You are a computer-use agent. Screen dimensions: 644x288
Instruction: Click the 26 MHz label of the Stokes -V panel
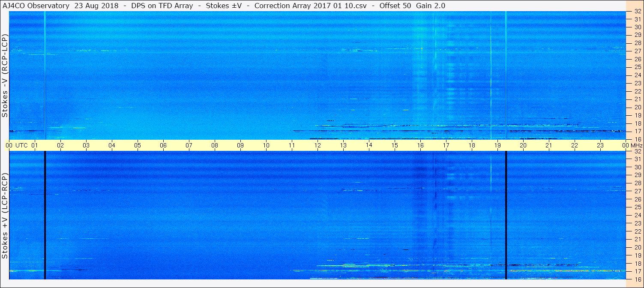pos(637,59)
